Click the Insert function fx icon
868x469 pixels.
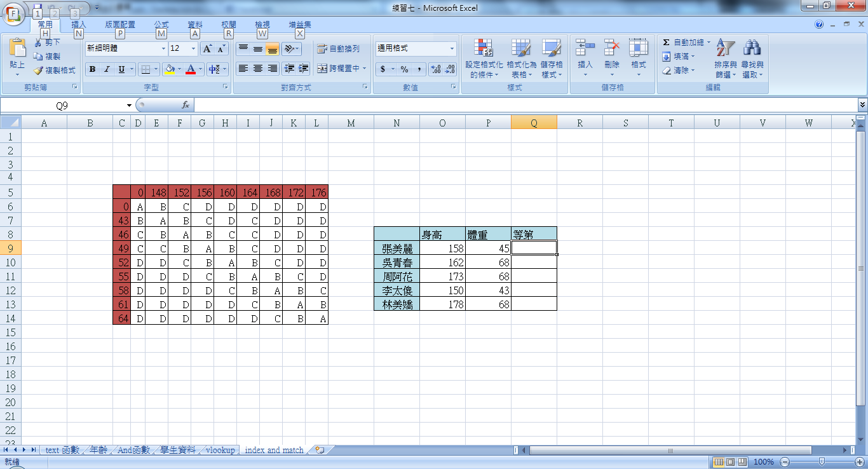pos(186,105)
